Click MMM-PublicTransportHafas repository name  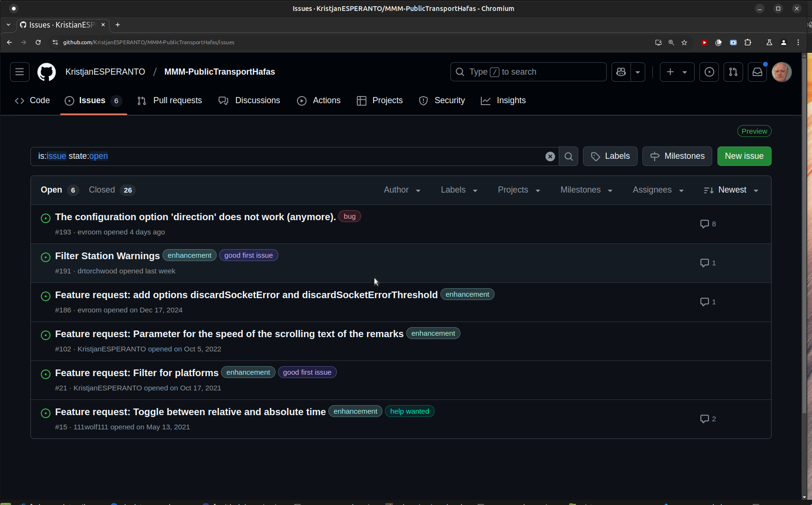point(220,72)
